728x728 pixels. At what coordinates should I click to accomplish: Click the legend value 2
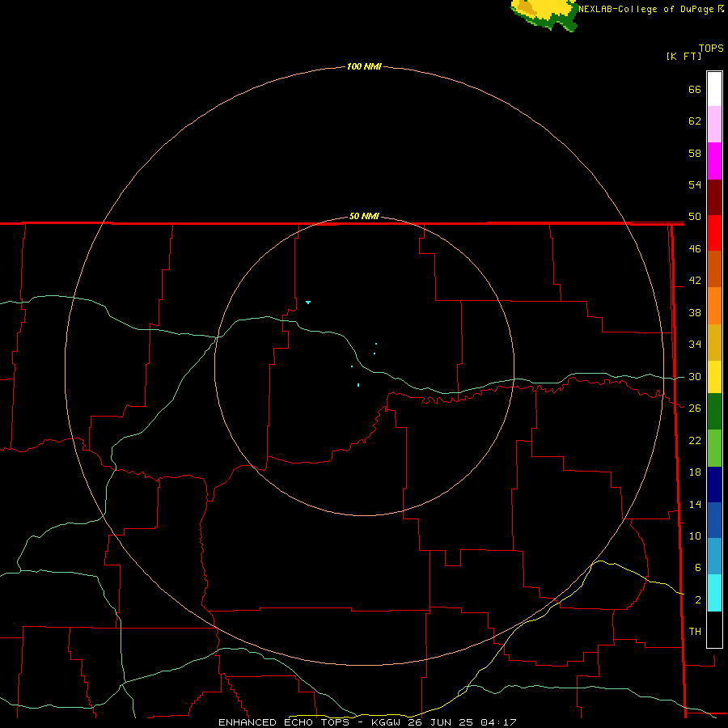pyautogui.click(x=698, y=600)
